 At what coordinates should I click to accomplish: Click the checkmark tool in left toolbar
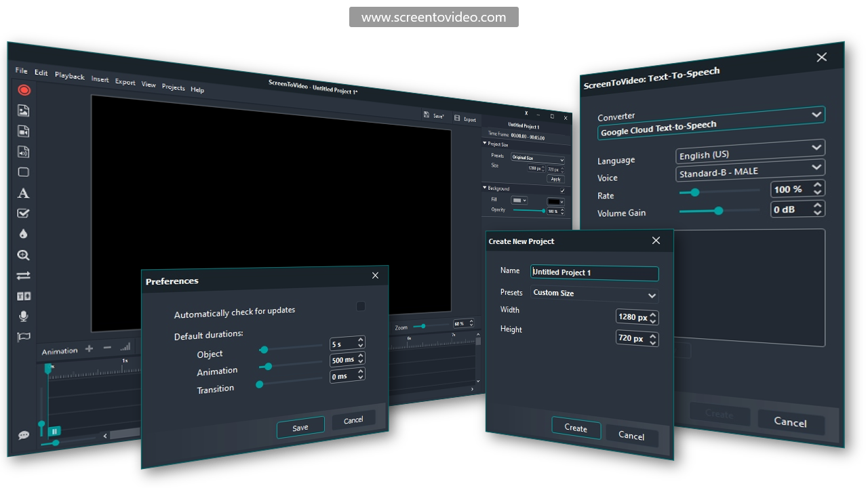coord(24,213)
